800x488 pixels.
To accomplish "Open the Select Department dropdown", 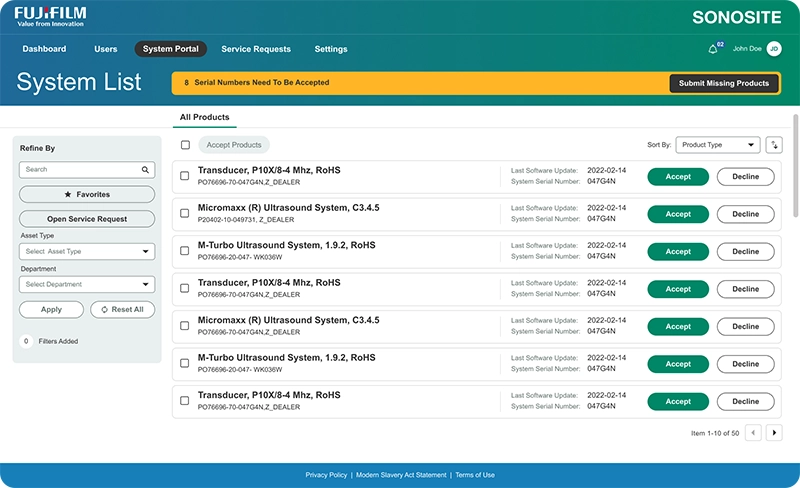I will pos(87,284).
